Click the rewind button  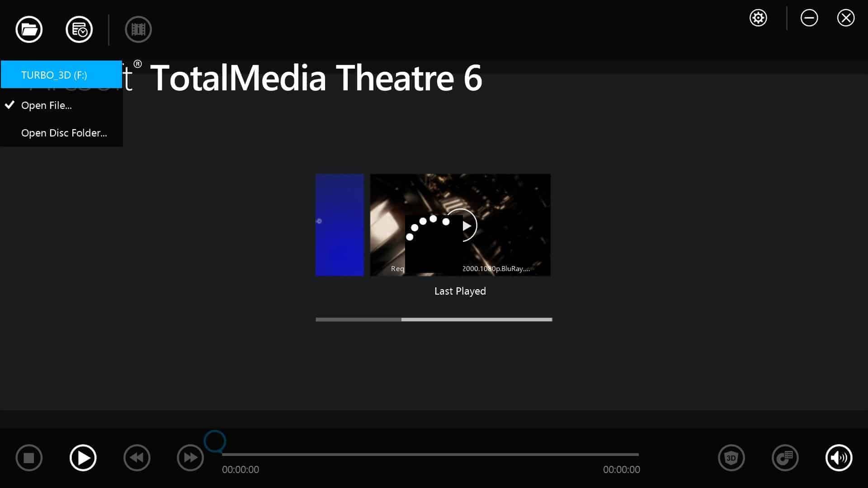coord(137,458)
